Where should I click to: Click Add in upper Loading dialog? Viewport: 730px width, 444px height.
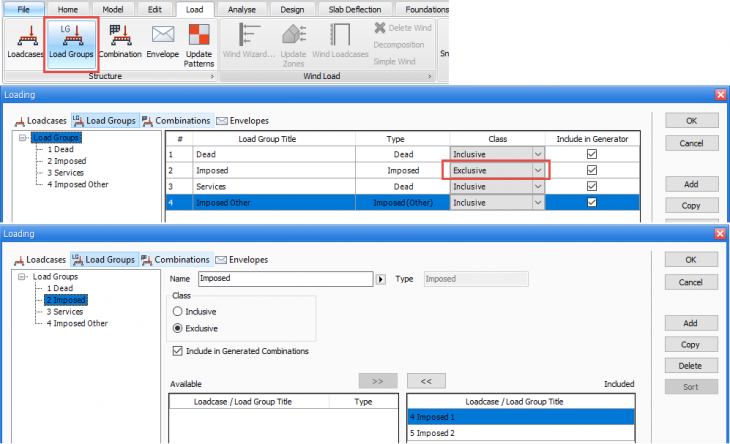[691, 184]
